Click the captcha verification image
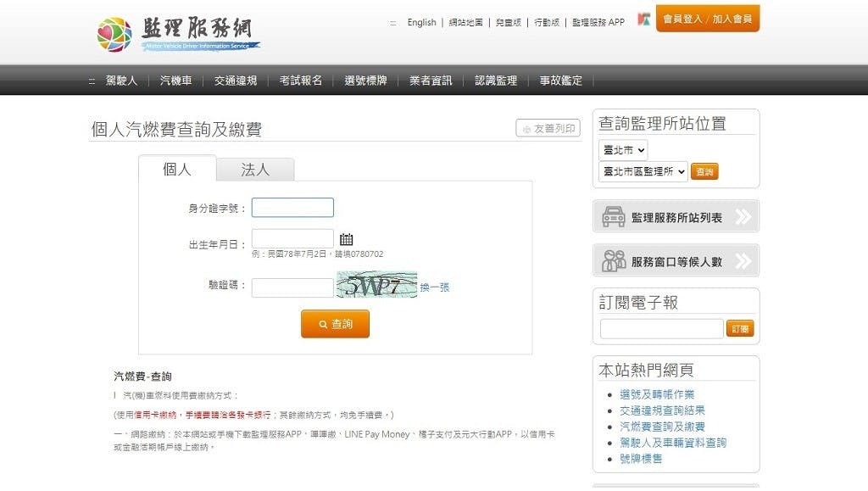868x491 pixels. coord(376,285)
